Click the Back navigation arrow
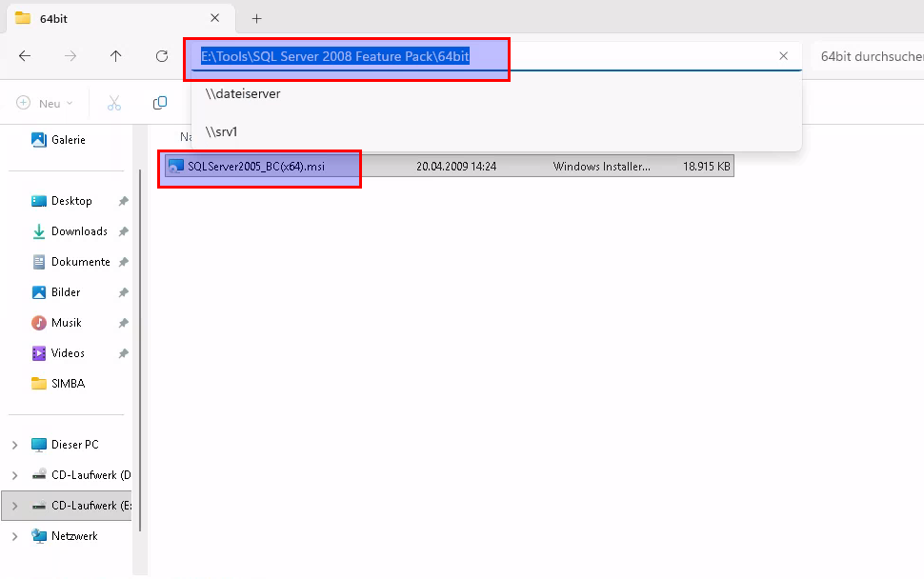This screenshot has width=924, height=579. tap(25, 56)
